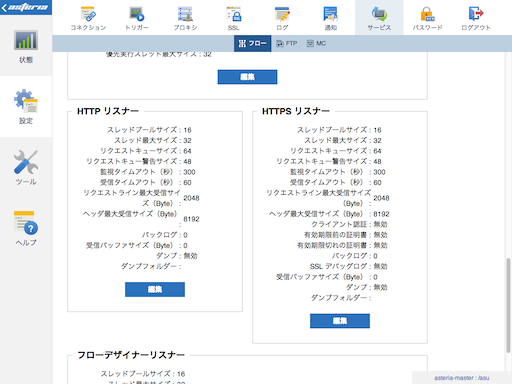The height and width of the screenshot is (384, 512).
Task: Open the 通知 settings icon
Action: (x=331, y=18)
